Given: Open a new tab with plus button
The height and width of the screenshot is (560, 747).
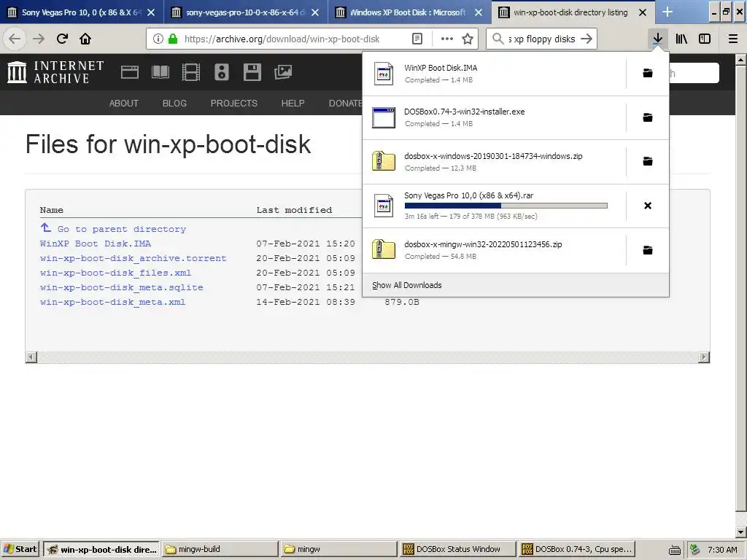Looking at the screenshot, I should [x=667, y=12].
